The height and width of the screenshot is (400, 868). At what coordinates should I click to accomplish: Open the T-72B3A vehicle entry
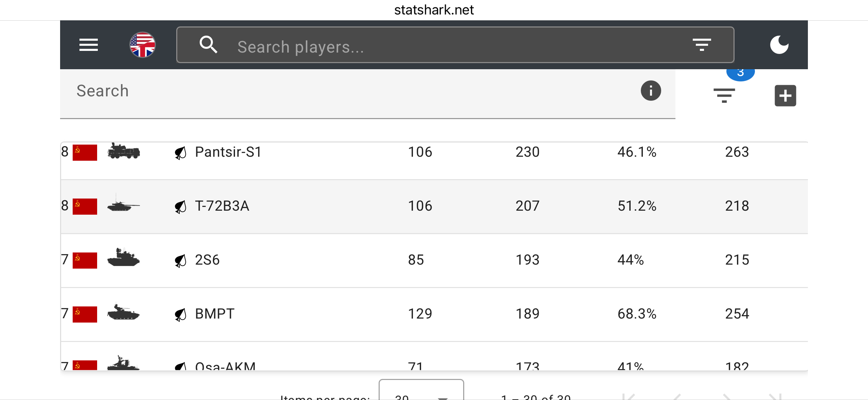(x=222, y=206)
